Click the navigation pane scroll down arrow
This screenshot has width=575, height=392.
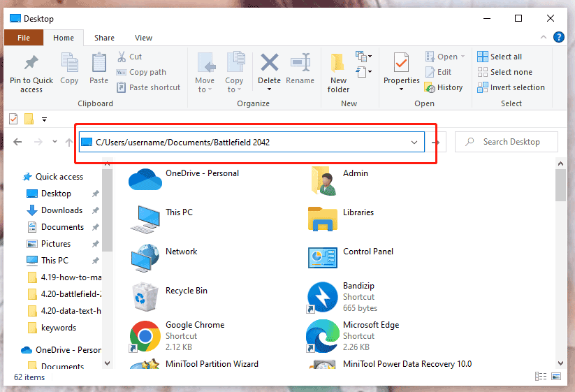pos(107,363)
